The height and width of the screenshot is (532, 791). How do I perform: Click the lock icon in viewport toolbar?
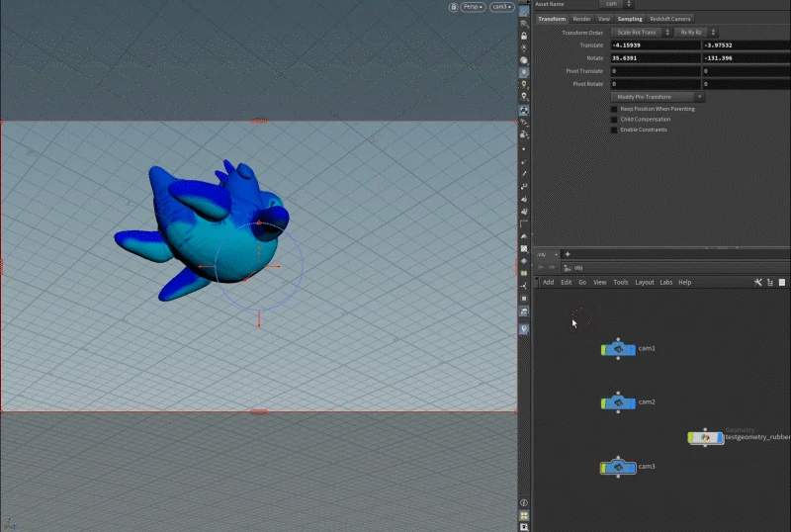[x=524, y=36]
